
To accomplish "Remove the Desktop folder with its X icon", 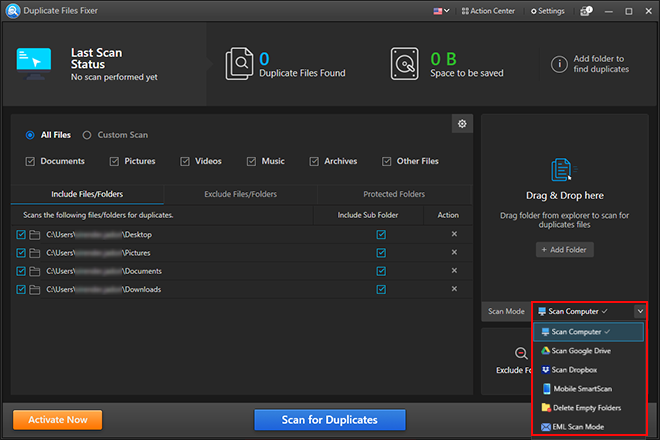I will point(454,234).
